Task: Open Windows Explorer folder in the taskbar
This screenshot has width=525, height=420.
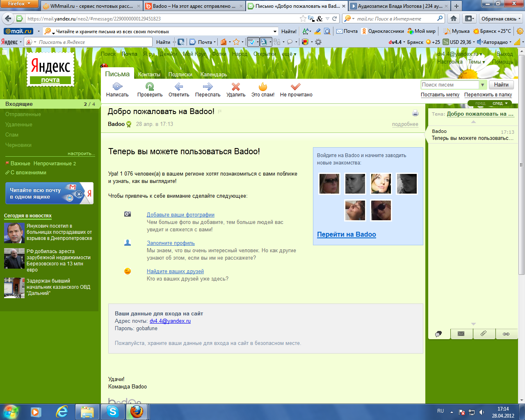Action: tap(87, 411)
